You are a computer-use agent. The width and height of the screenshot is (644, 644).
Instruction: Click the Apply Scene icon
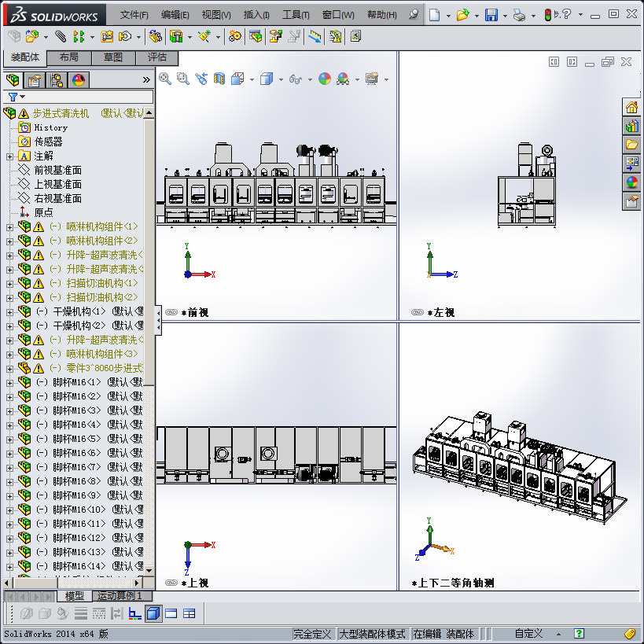343,79
